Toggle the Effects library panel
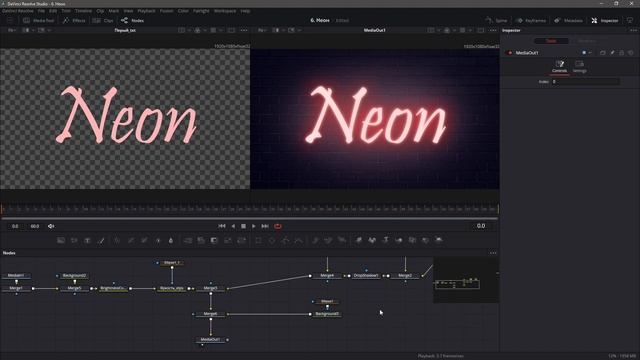 (x=74, y=20)
